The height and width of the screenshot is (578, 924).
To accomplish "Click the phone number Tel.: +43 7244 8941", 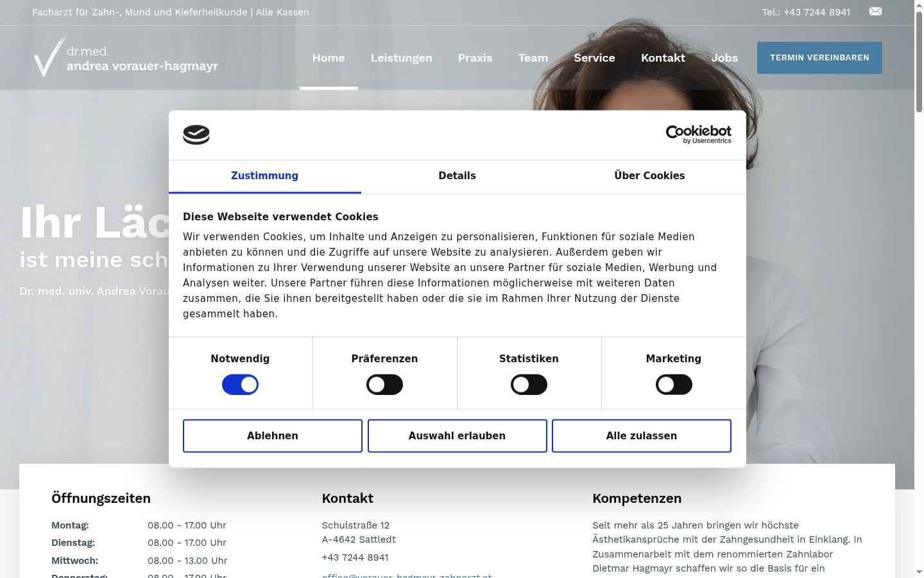I will click(806, 12).
